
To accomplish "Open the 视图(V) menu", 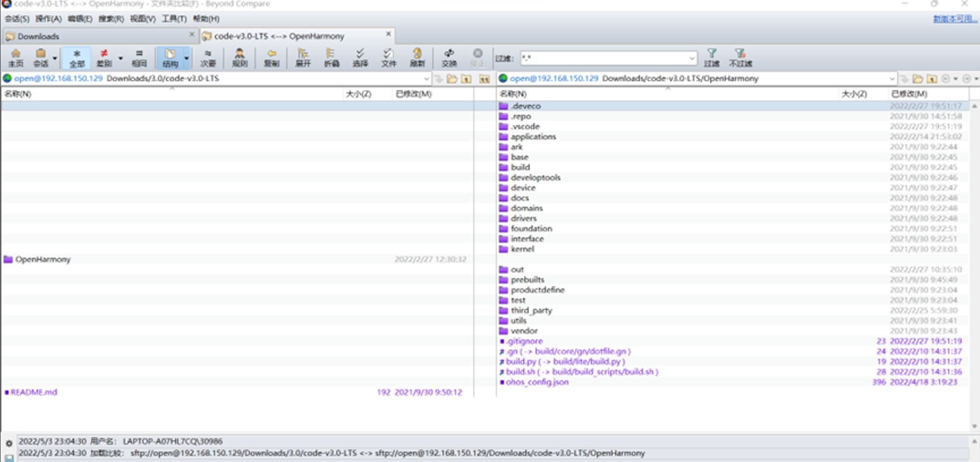I will pyautogui.click(x=143, y=19).
